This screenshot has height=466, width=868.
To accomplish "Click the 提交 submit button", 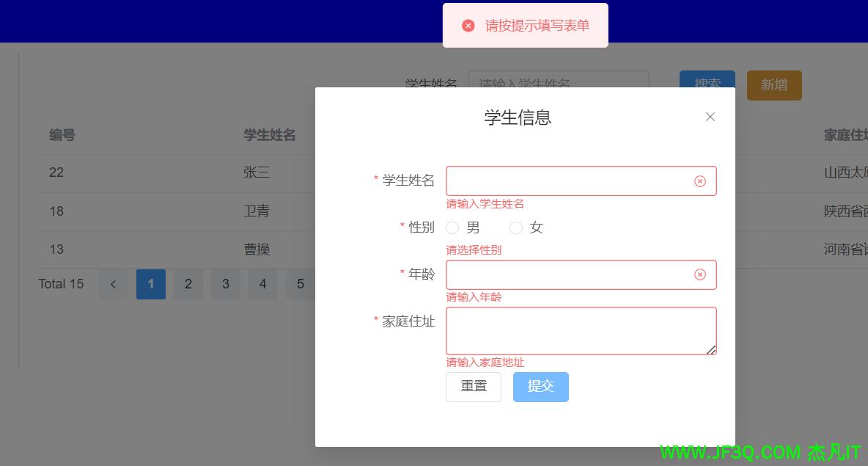I will pyautogui.click(x=540, y=387).
